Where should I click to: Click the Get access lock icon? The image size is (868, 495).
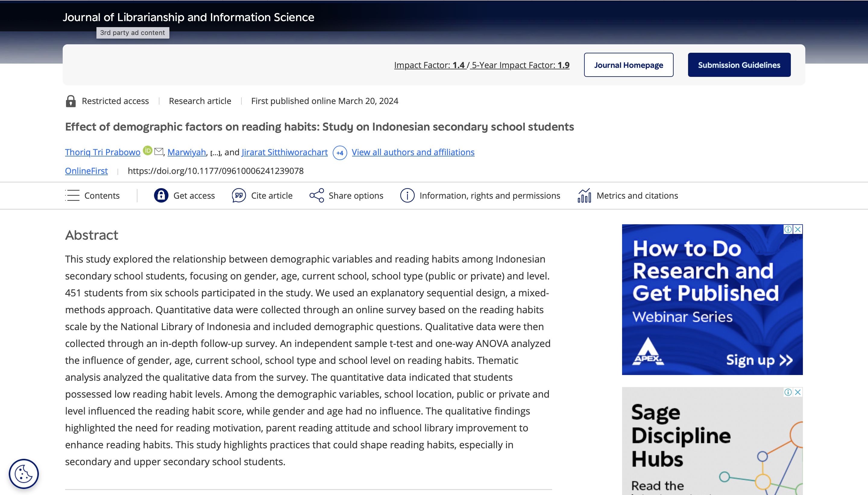point(161,195)
